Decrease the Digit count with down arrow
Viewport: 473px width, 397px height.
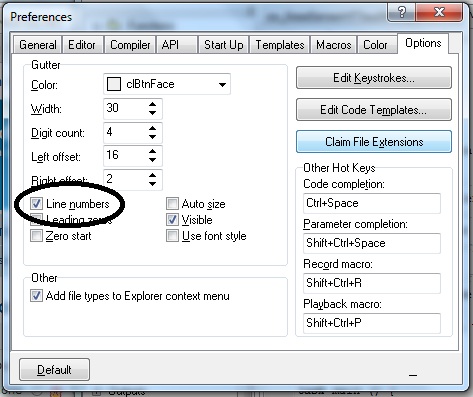(x=152, y=137)
